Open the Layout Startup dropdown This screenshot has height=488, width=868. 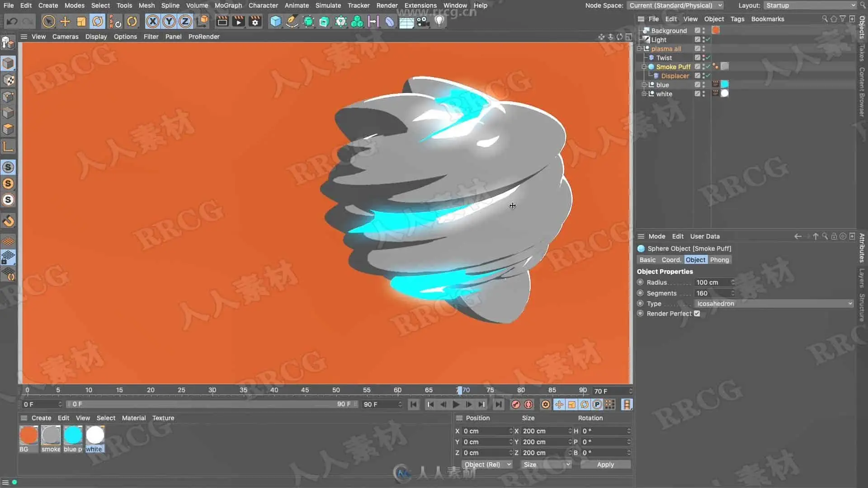click(810, 5)
